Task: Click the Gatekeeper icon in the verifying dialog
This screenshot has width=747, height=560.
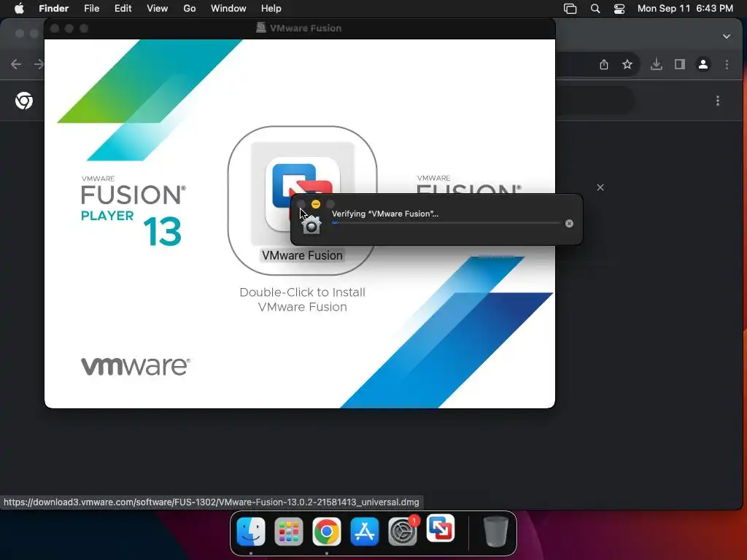Action: click(x=311, y=225)
